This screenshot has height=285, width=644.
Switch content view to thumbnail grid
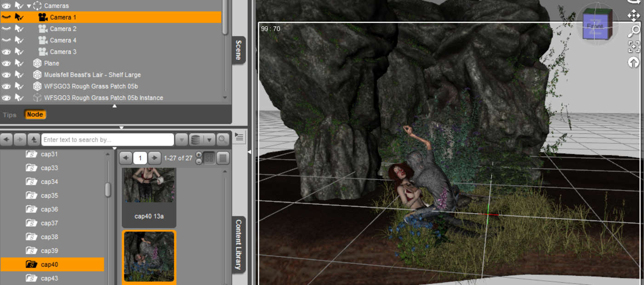click(209, 158)
